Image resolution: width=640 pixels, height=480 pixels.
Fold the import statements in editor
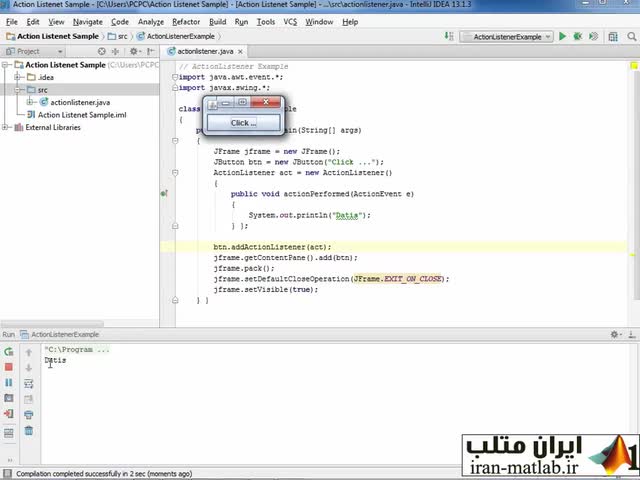pyautogui.click(x=175, y=77)
